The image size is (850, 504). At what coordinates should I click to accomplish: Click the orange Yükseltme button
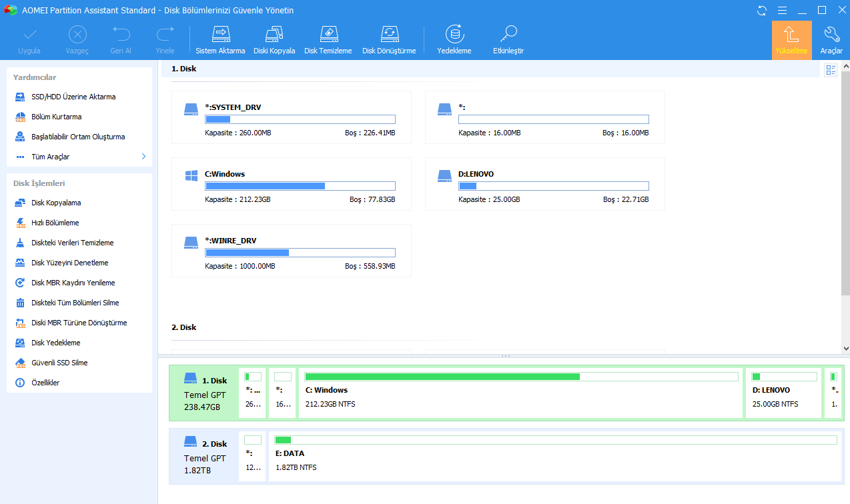791,40
